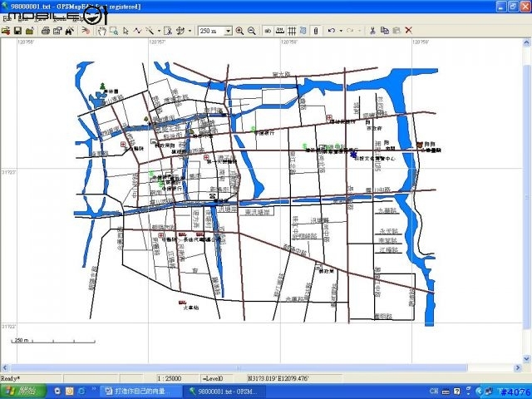Screen dimensions: 532x399
Task: Select the edit nodes polyline tool
Action: 137,31
